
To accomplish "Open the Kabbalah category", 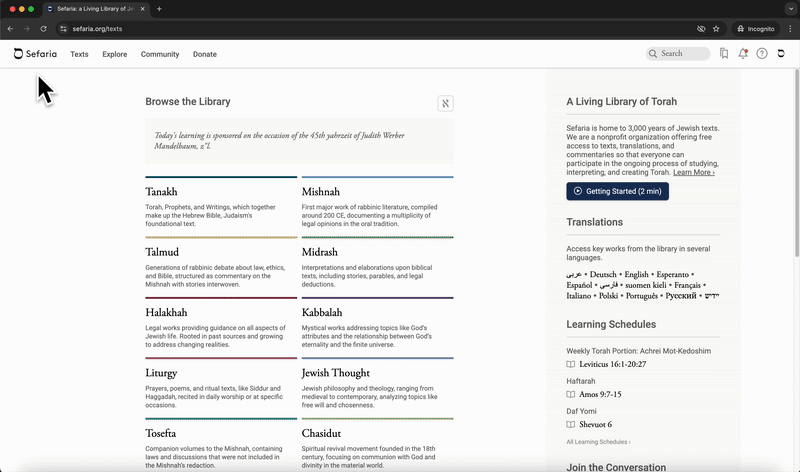I will 322,312.
